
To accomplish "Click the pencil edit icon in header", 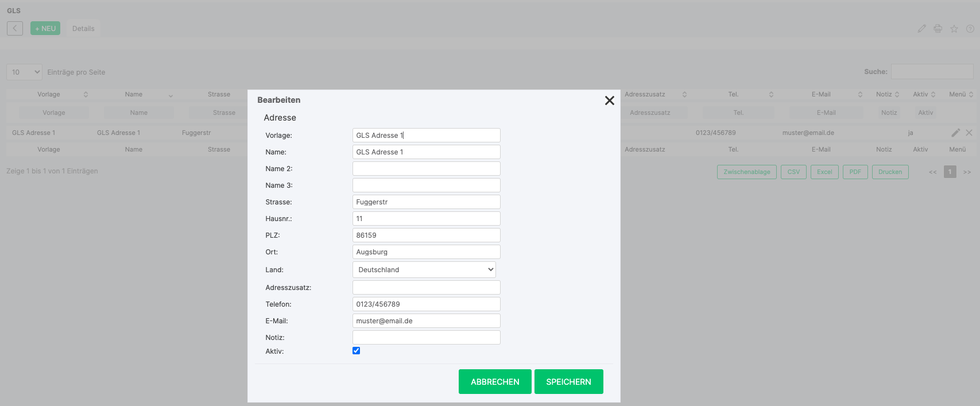I will coord(921,29).
